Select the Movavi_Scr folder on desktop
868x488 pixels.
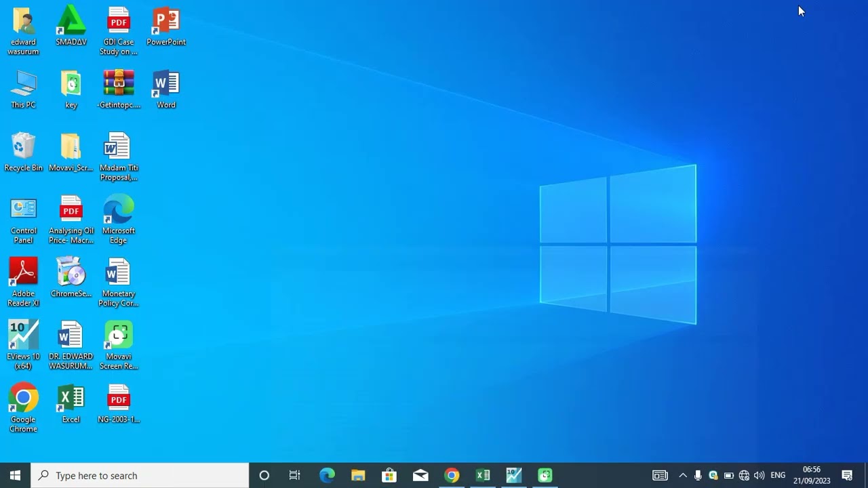[71, 152]
